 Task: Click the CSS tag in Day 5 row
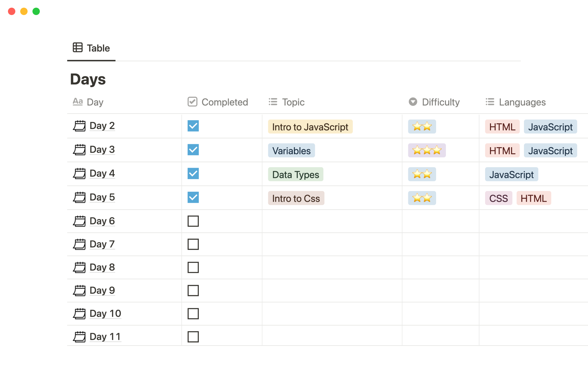point(498,198)
